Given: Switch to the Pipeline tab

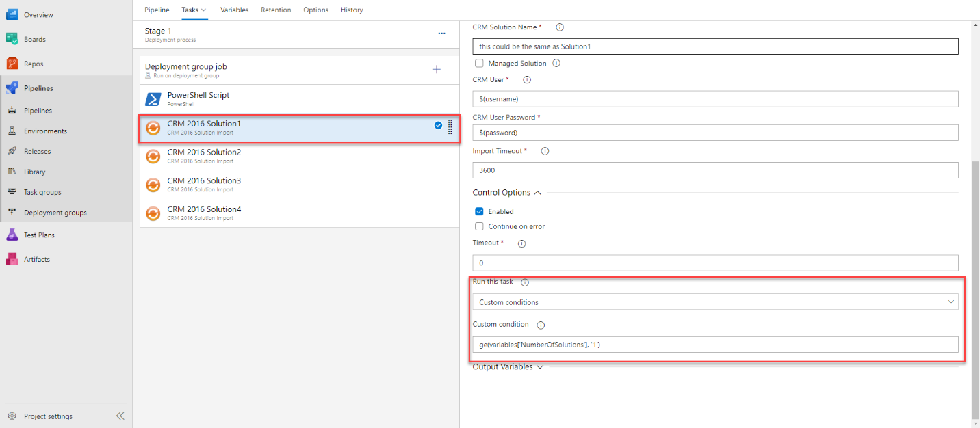Looking at the screenshot, I should pyautogui.click(x=157, y=10).
